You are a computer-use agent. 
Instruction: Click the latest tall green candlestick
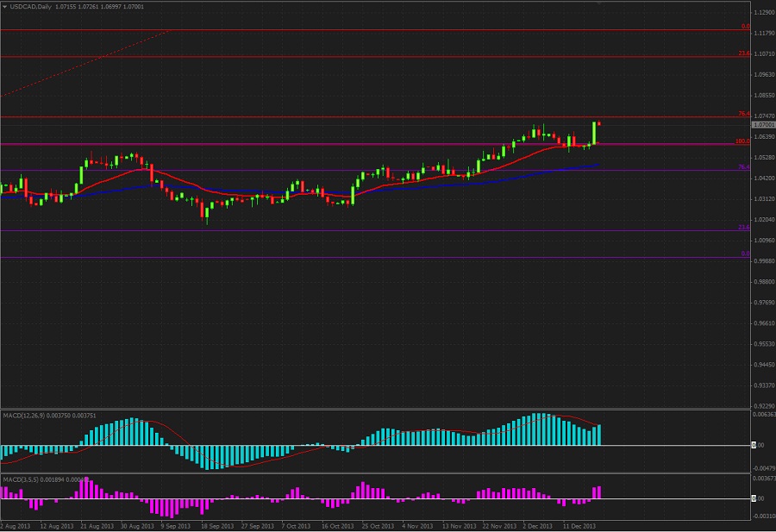[594, 132]
